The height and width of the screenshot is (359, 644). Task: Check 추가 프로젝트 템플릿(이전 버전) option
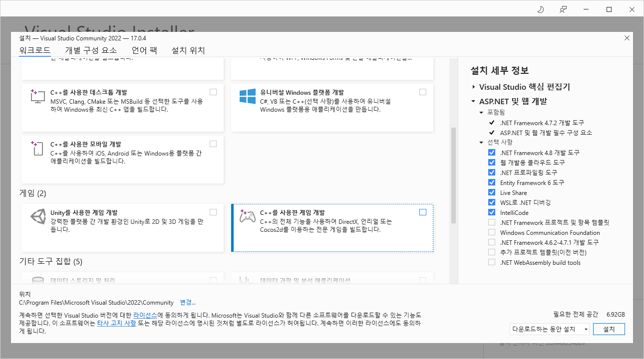[492, 252]
